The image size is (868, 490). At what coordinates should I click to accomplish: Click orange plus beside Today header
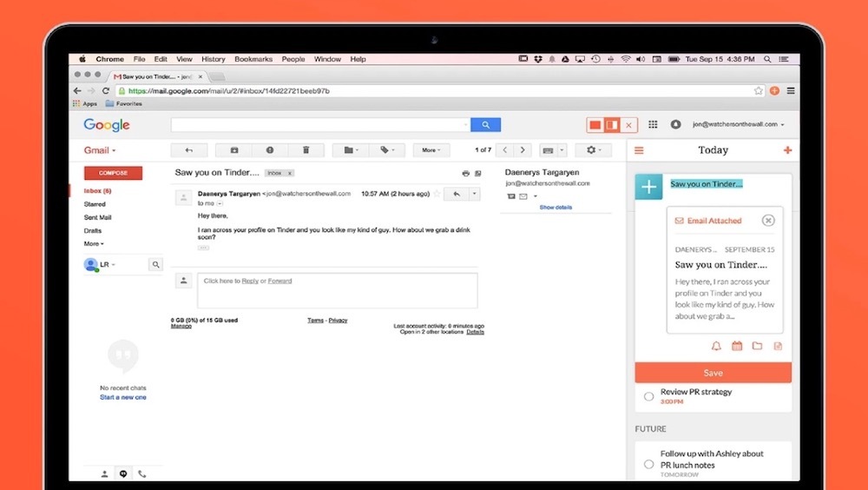pyautogui.click(x=787, y=150)
